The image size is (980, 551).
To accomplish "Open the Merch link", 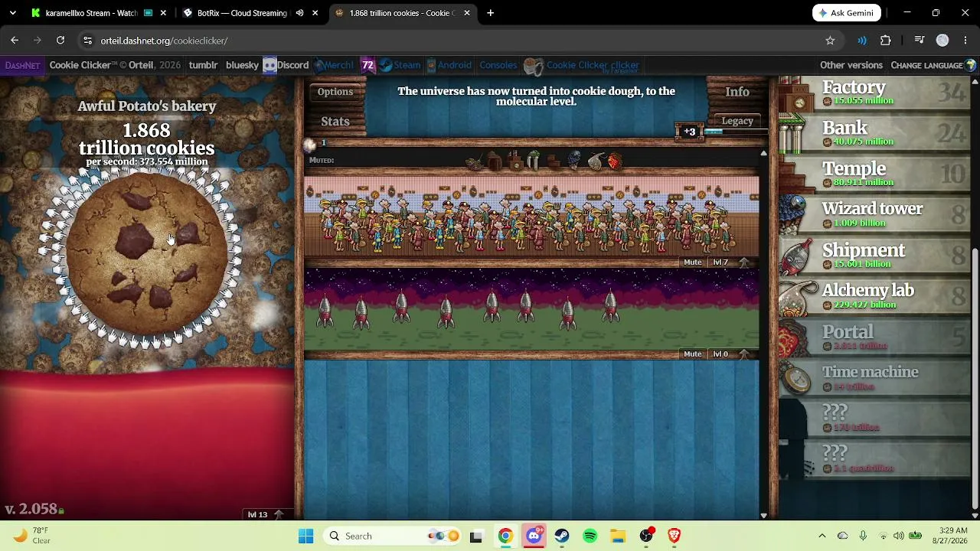I will (x=334, y=65).
